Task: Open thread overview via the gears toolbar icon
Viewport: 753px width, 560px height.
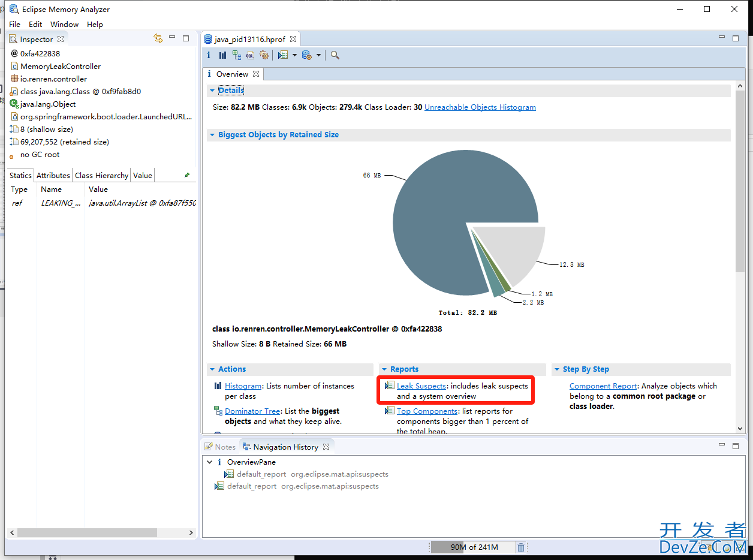Action: click(x=264, y=55)
